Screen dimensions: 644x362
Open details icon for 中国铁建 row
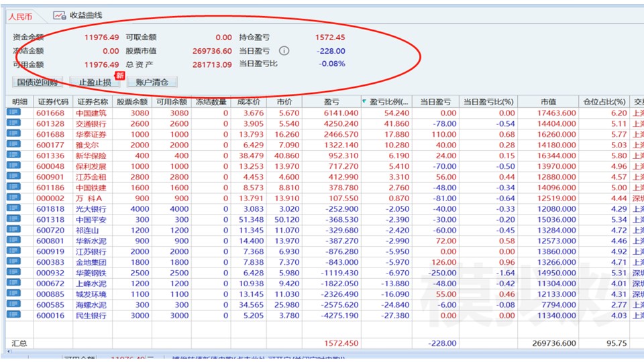pos(13,187)
